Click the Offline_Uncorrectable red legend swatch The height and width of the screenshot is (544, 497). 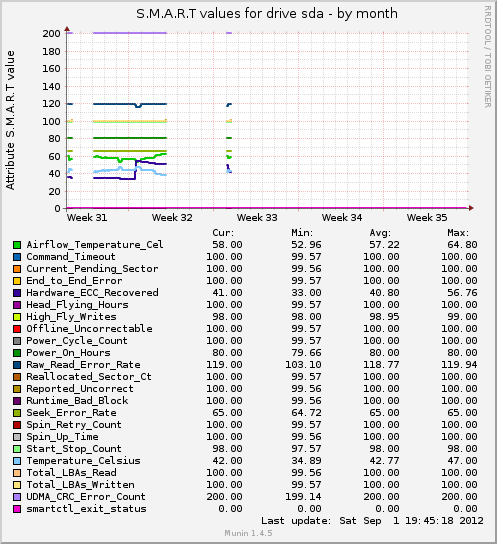click(17, 329)
